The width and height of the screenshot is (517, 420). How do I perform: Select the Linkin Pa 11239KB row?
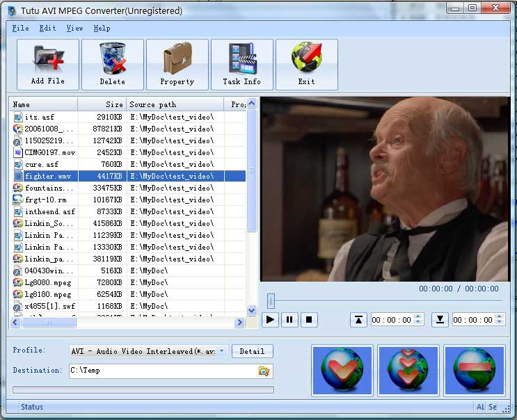[129, 235]
